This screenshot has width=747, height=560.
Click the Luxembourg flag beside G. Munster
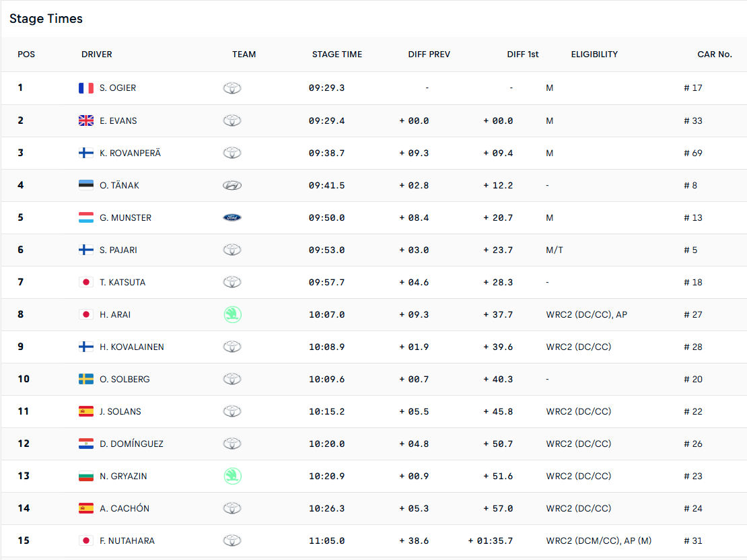tap(86, 217)
